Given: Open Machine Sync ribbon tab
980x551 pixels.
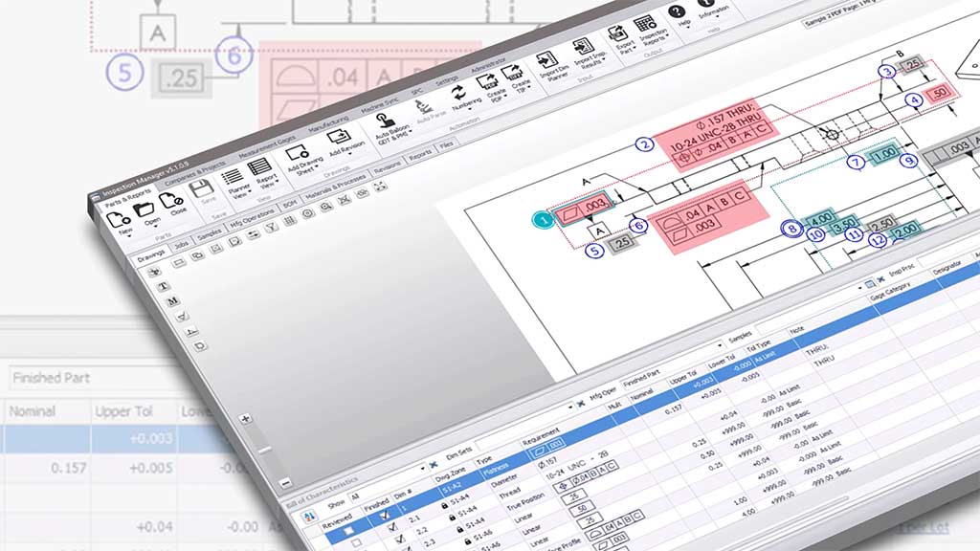Looking at the screenshot, I should pos(379,103).
